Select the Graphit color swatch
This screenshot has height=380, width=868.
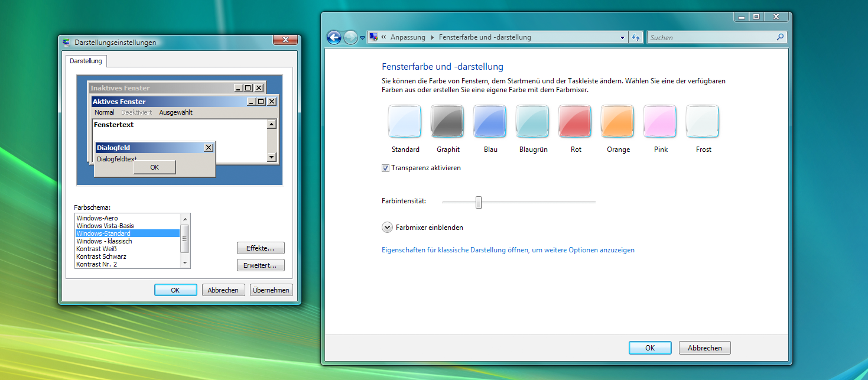point(447,121)
